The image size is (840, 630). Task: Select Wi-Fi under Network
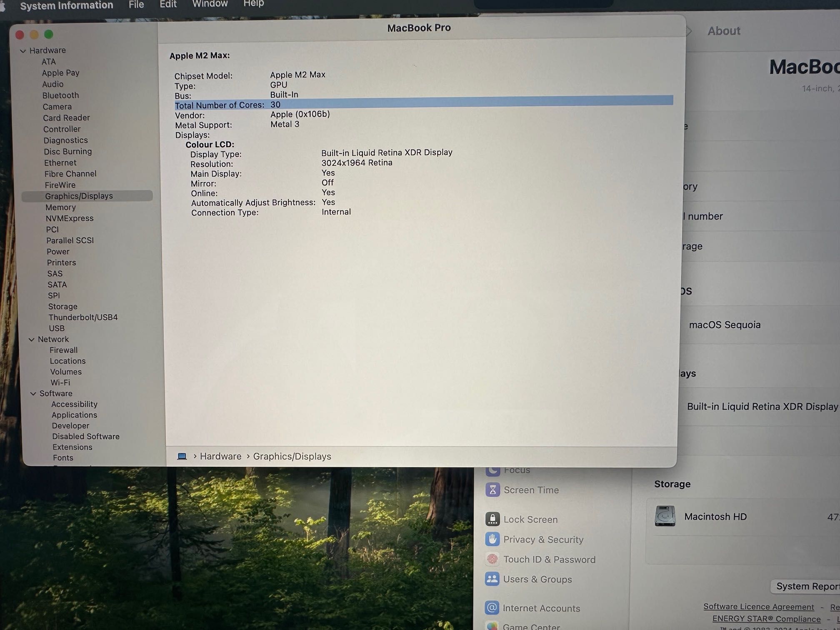pos(60,382)
